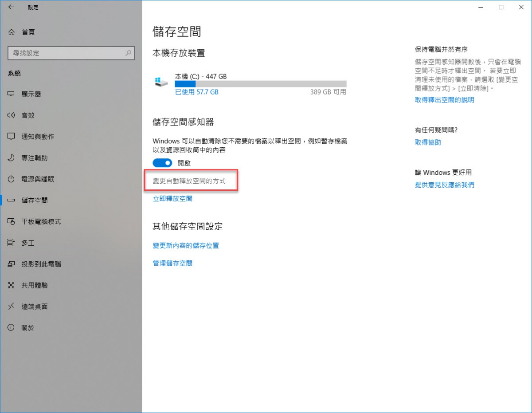Click the Display monitor icon
This screenshot has width=532, height=413.
tap(12, 94)
